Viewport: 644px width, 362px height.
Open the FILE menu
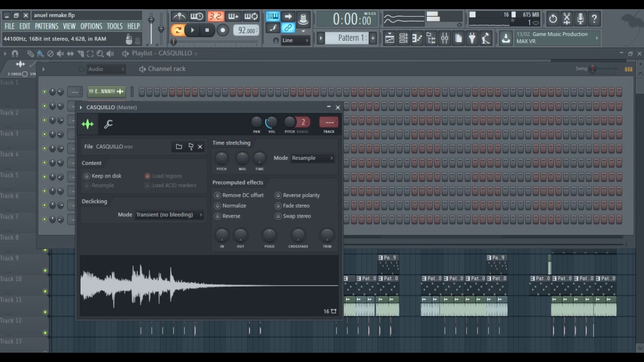10,26
